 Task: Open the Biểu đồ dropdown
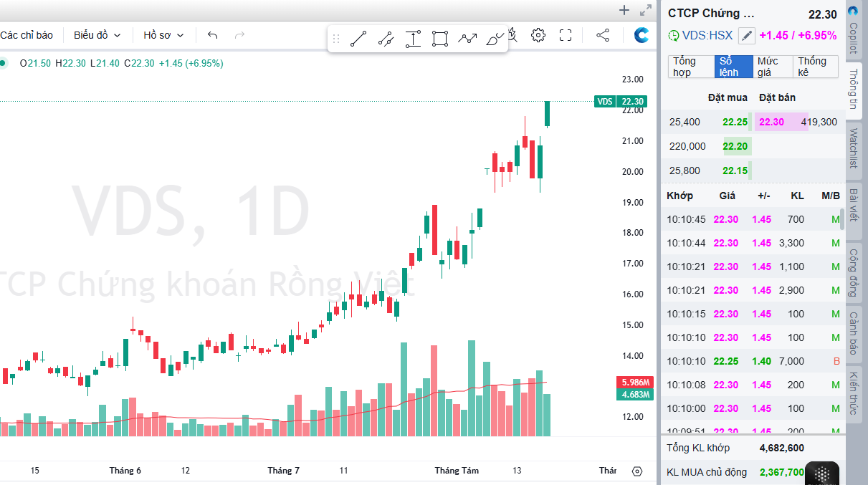tap(97, 35)
